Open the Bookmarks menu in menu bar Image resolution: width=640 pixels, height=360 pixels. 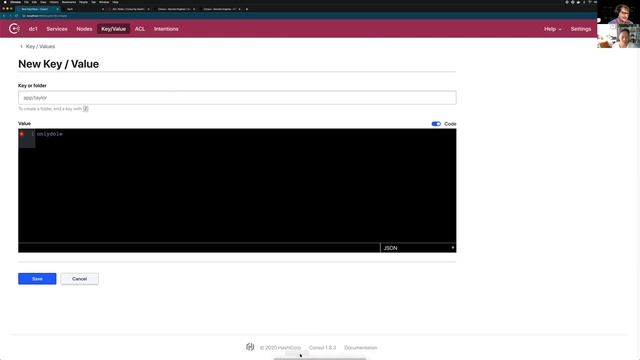click(x=69, y=2)
